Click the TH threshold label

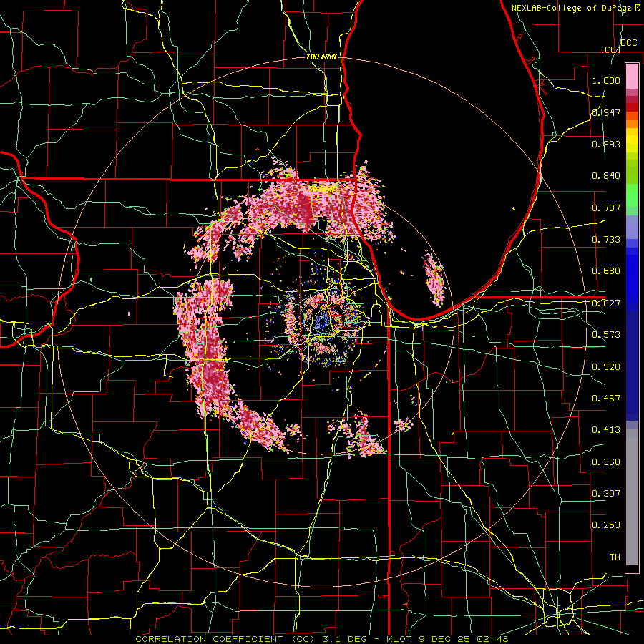(x=615, y=557)
